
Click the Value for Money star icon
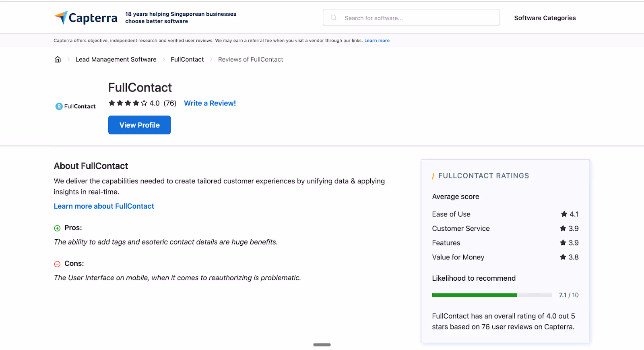[563, 257]
